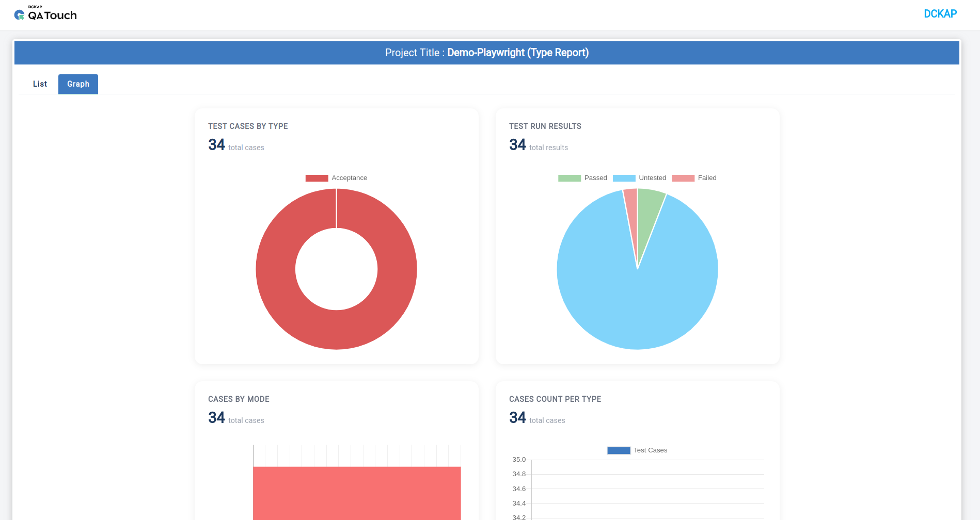Screen dimensions: 980x520
Task: Toggle the Acceptance legend swatch
Action: pyautogui.click(x=317, y=178)
